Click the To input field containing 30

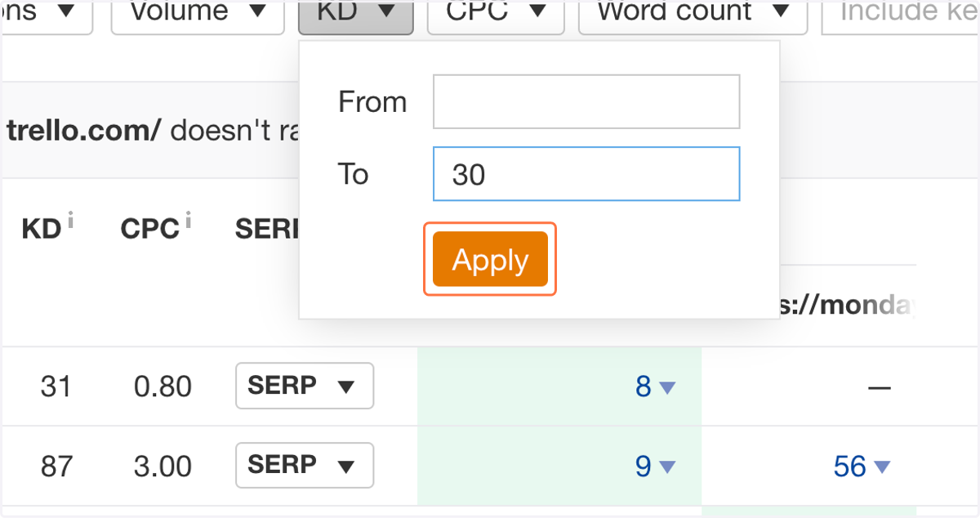586,174
